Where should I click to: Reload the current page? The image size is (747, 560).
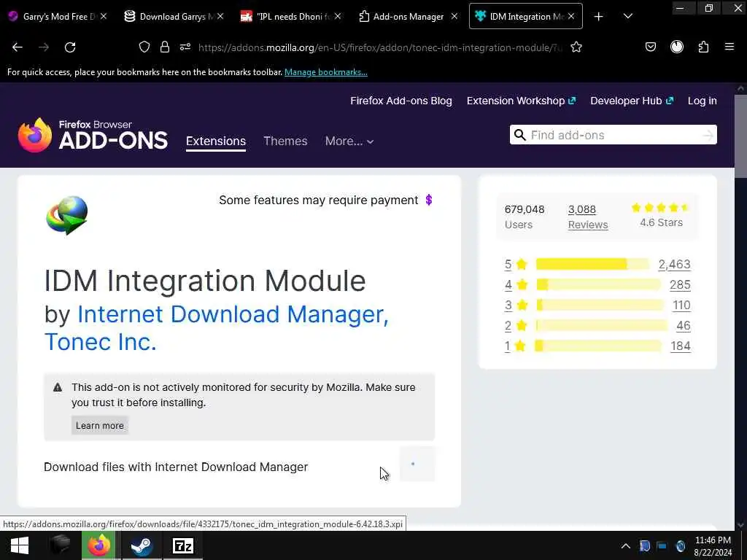pos(70,47)
